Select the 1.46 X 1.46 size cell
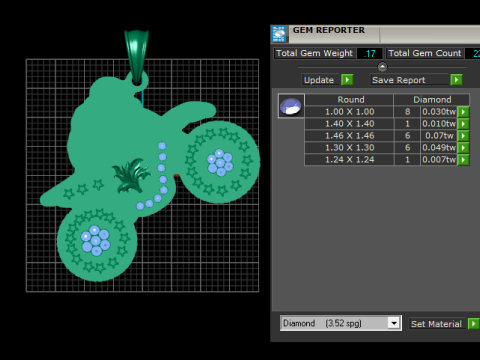The image size is (480, 360). click(x=349, y=136)
